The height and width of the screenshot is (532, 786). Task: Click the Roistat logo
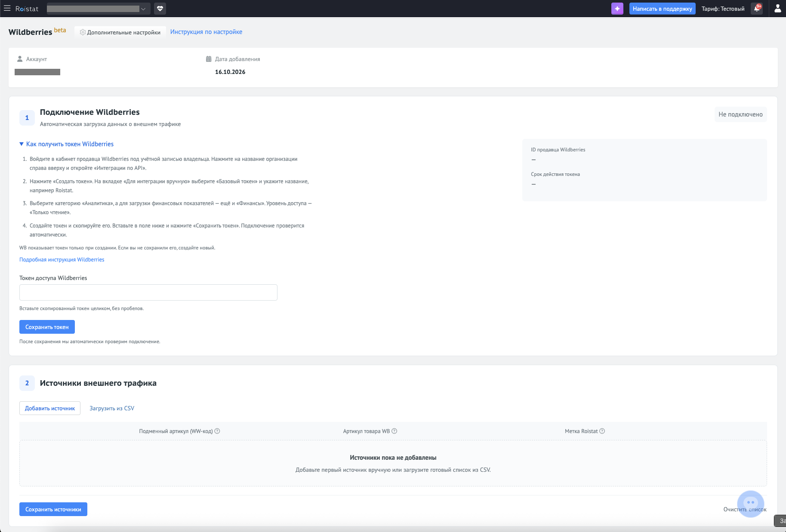coord(27,9)
